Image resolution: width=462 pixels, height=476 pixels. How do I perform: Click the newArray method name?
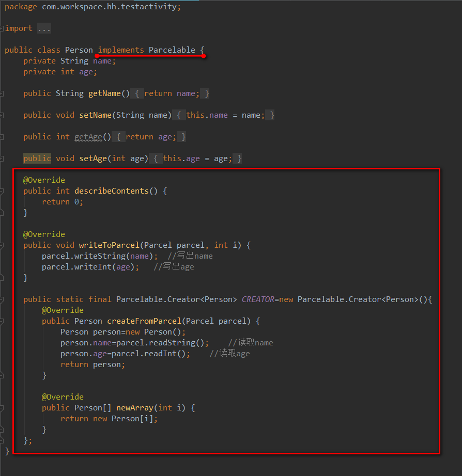coord(135,408)
